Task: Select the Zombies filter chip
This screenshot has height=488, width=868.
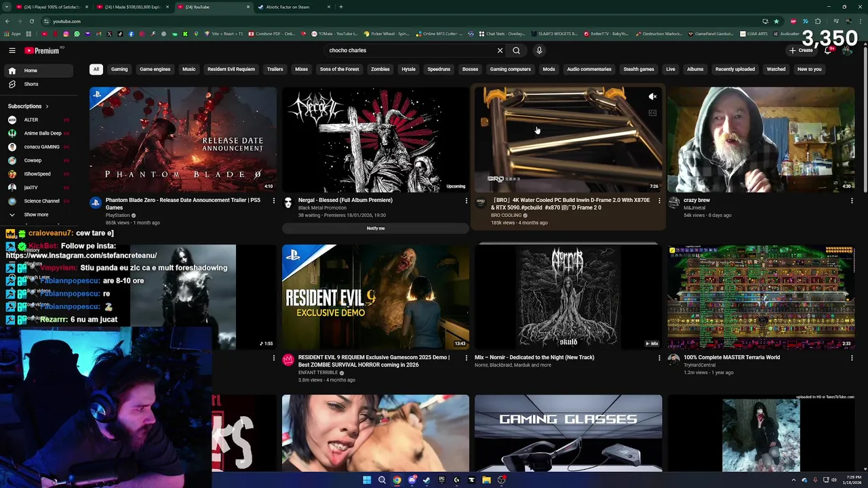Action: [x=380, y=69]
